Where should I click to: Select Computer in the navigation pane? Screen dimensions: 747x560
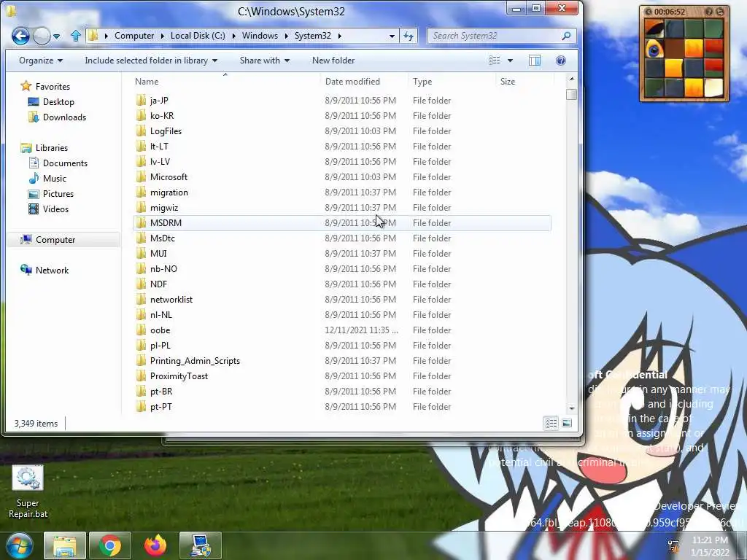click(55, 239)
